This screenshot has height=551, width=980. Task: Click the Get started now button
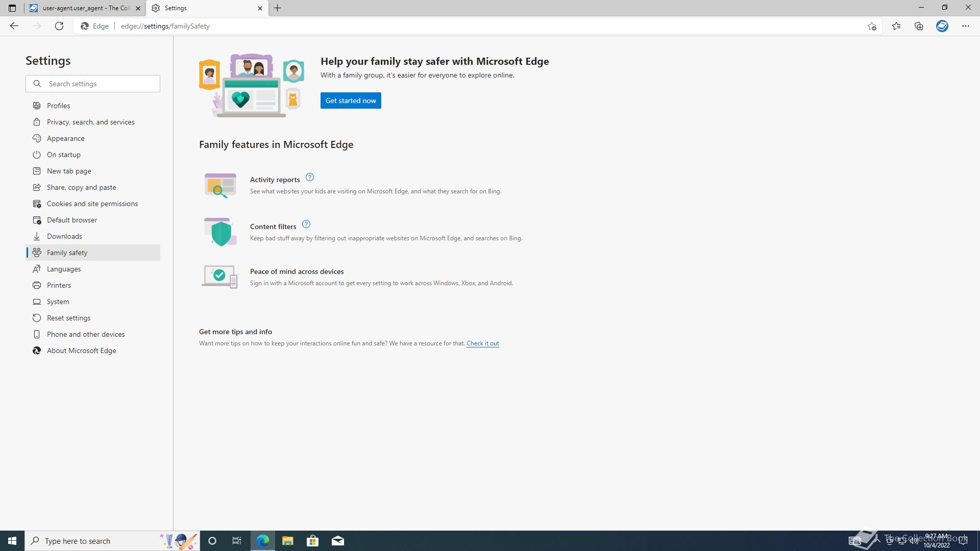click(351, 101)
